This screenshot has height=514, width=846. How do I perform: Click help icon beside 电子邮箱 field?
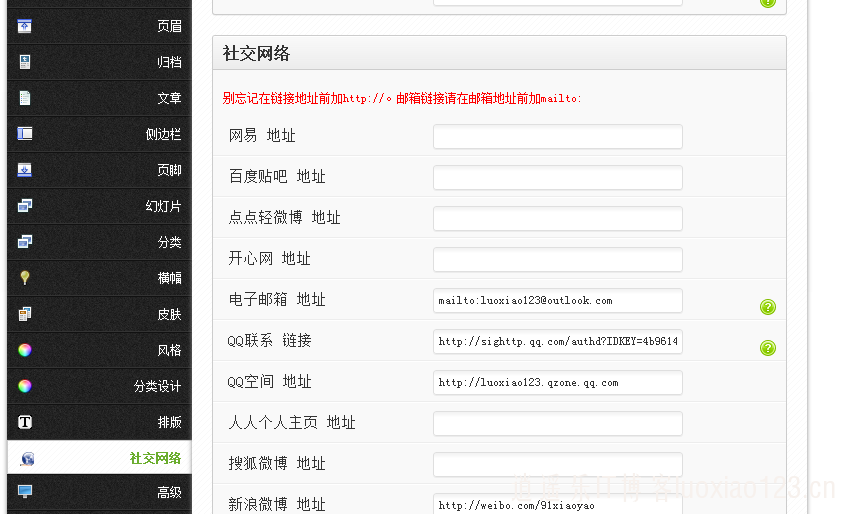pyautogui.click(x=767, y=307)
